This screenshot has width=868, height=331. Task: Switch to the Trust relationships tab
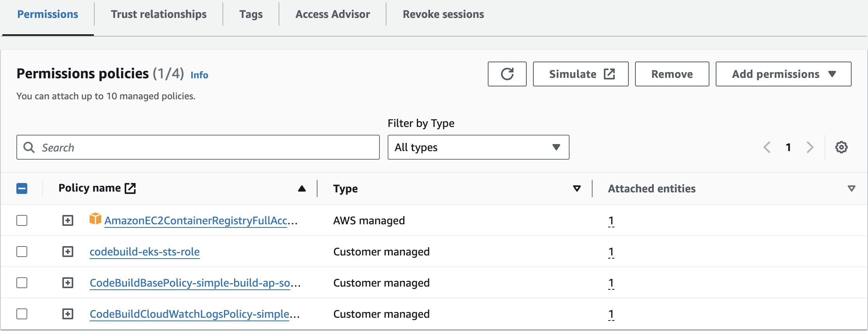tap(159, 14)
